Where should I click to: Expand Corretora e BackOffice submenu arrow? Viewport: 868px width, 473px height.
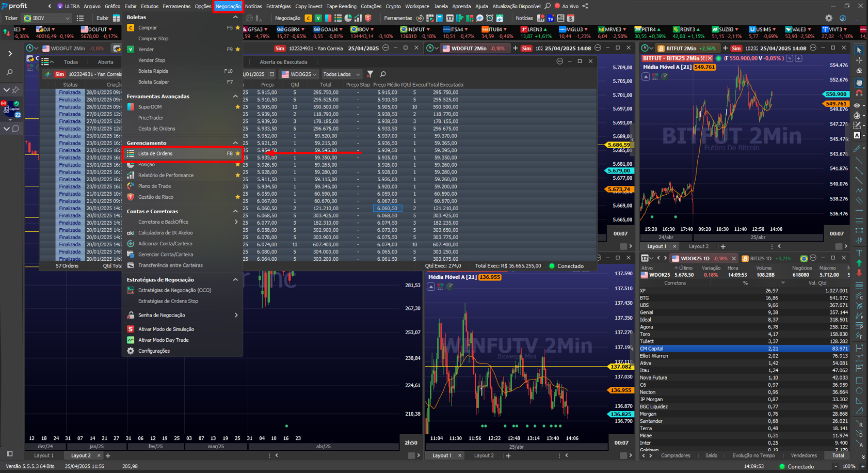[x=236, y=222]
